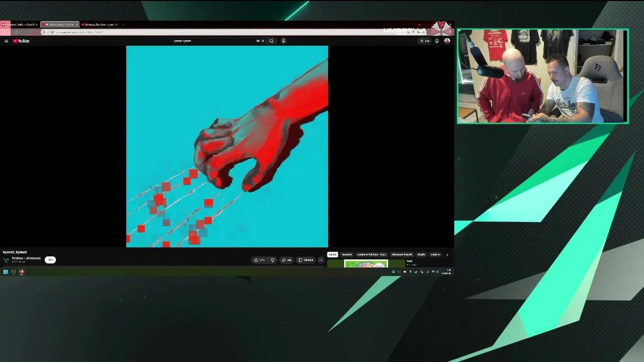Show more filter chips with right arrow

[x=447, y=254]
